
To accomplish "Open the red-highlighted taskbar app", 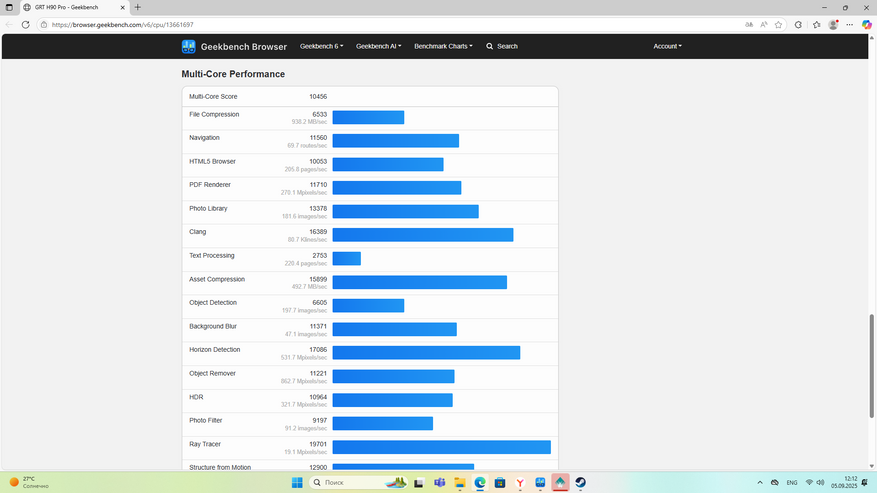I will click(560, 482).
